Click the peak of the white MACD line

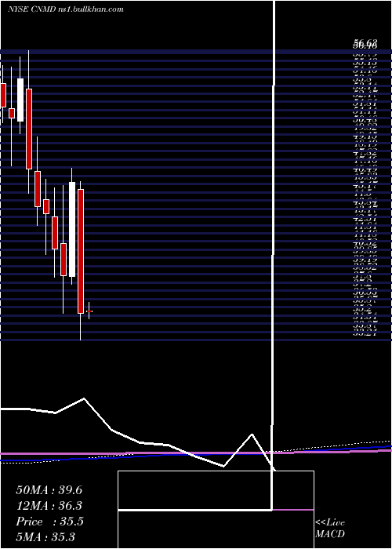tap(84, 398)
